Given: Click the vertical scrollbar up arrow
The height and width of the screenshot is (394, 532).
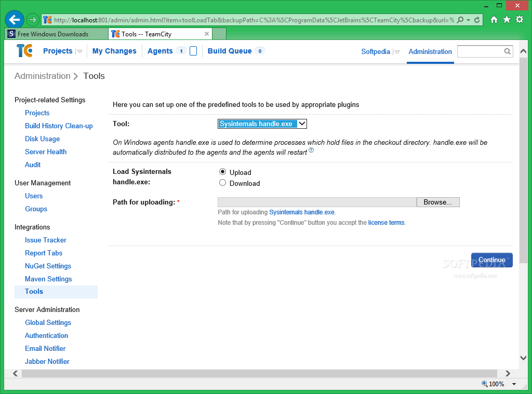Looking at the screenshot, I should (524, 51).
